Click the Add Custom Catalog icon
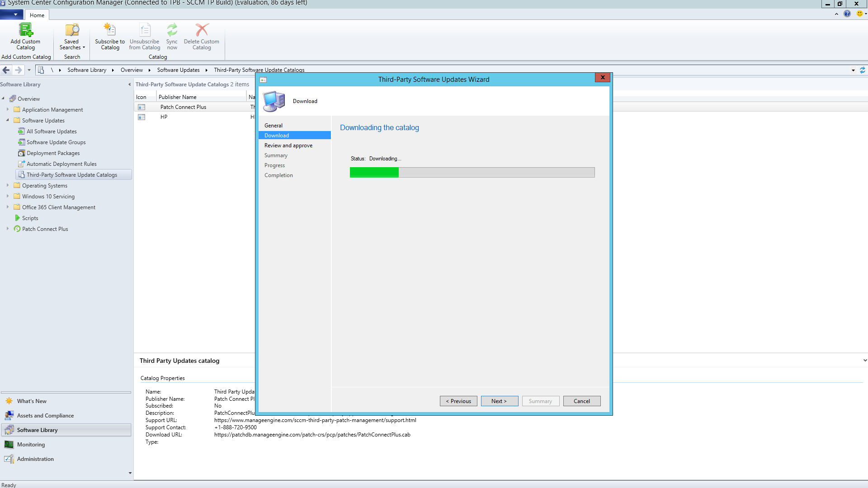The image size is (868, 488). tap(25, 30)
